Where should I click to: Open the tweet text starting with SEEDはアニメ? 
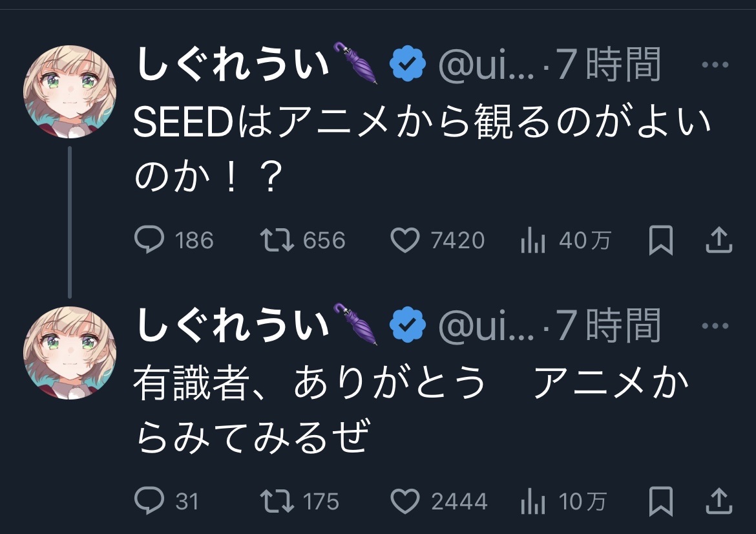(x=421, y=149)
